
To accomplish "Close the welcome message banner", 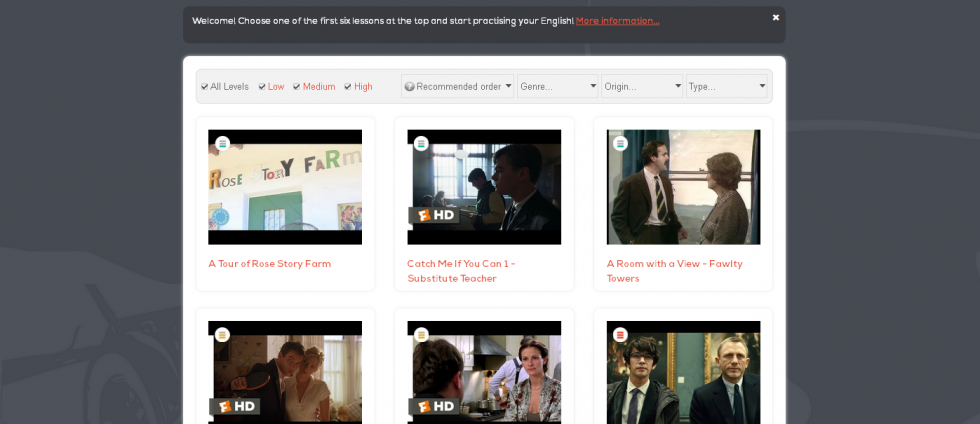I will 776,18.
